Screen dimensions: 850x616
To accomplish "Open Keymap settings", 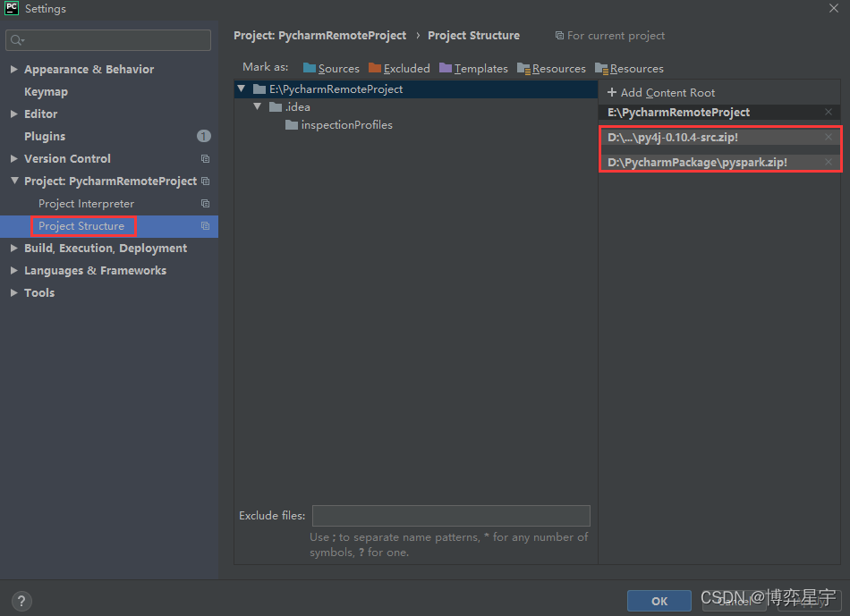I will (x=46, y=91).
